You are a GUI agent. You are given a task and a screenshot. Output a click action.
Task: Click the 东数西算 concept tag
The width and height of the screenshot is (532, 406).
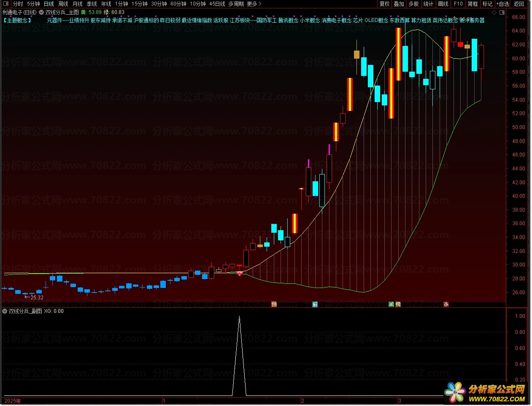tap(400, 20)
